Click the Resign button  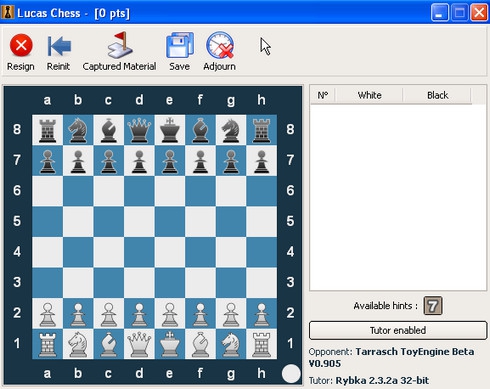[x=21, y=52]
